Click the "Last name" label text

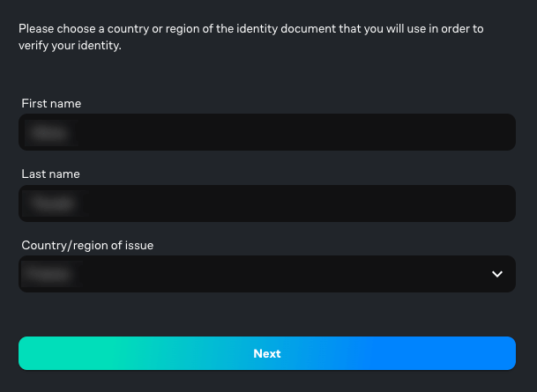(x=50, y=174)
